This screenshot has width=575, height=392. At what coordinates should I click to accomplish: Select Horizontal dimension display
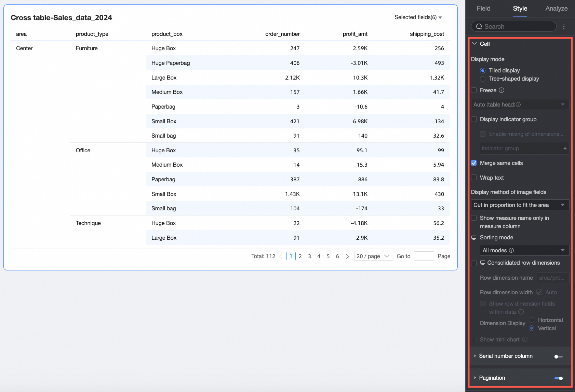click(x=532, y=320)
